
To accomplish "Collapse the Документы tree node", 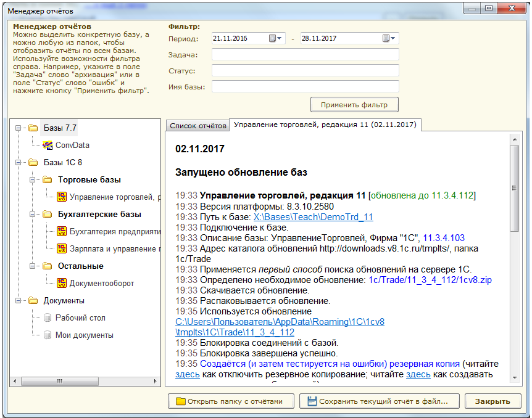I will pyautogui.click(x=19, y=300).
